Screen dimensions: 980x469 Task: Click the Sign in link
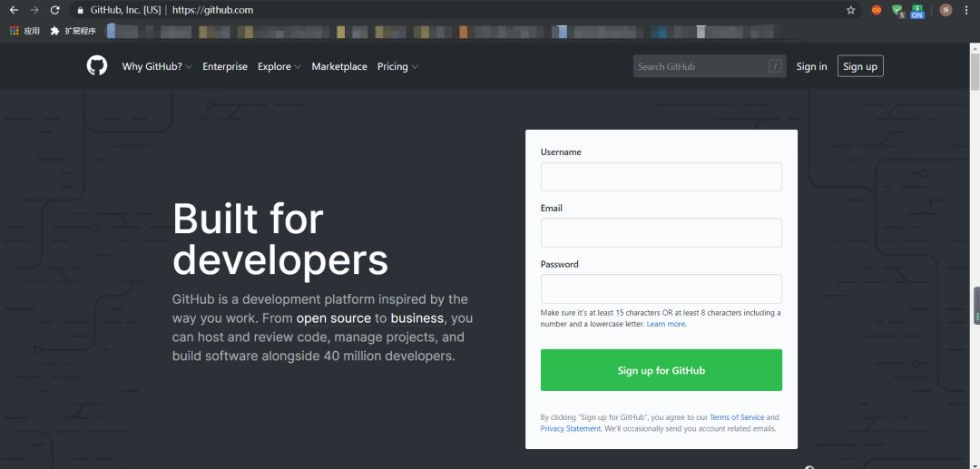(811, 66)
